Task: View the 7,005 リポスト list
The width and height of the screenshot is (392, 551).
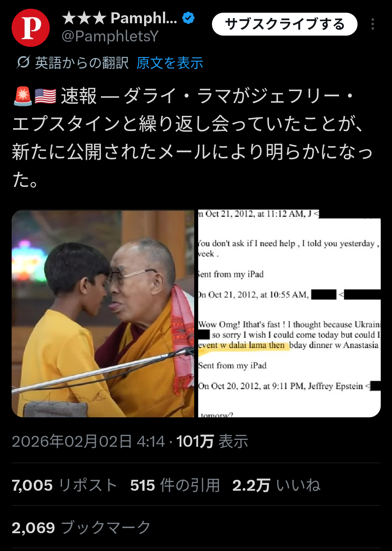Action: (x=64, y=485)
